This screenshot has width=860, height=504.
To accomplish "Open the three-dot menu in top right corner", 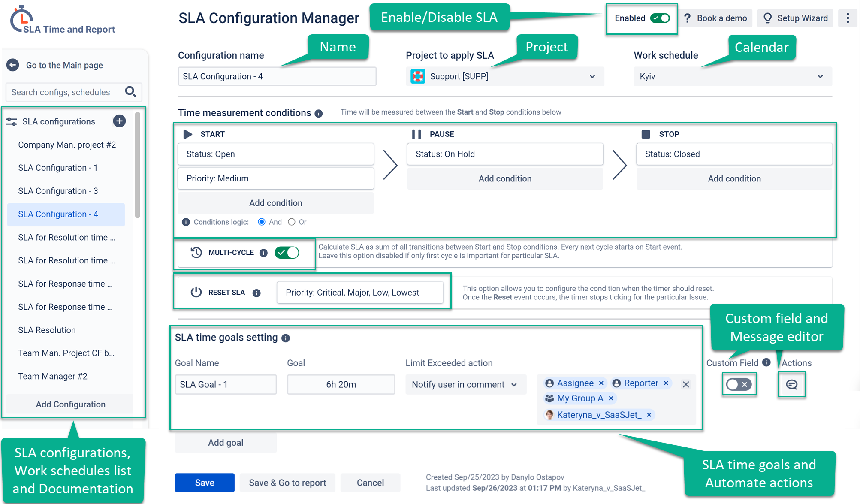I will [848, 18].
